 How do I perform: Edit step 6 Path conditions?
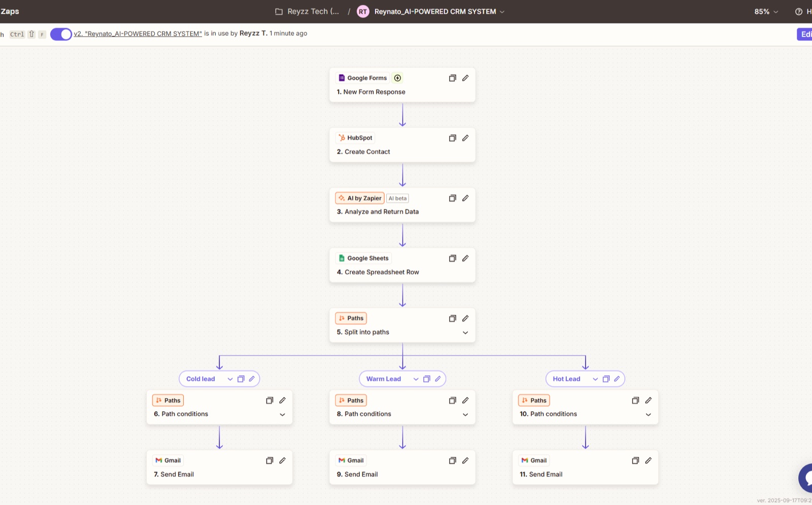pyautogui.click(x=283, y=401)
